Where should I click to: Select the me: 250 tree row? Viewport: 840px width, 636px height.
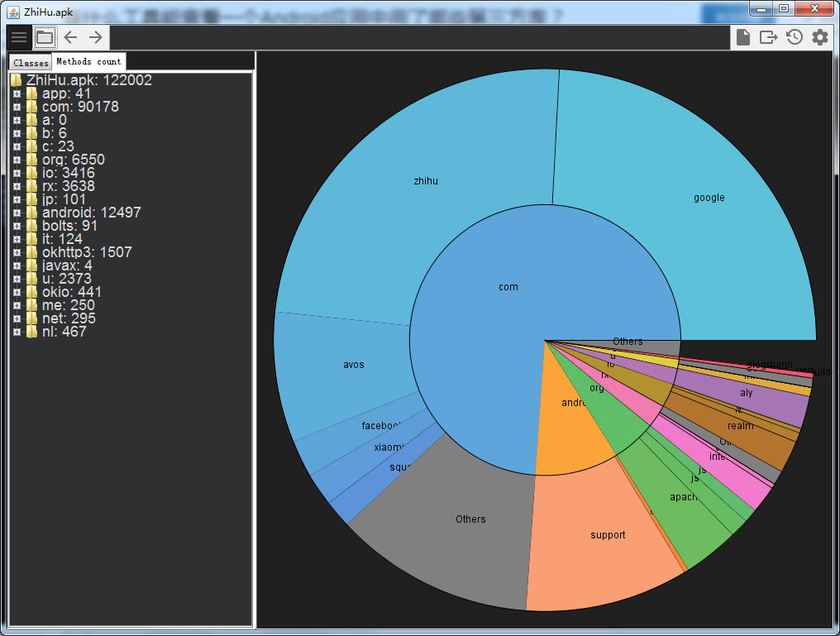[x=60, y=305]
